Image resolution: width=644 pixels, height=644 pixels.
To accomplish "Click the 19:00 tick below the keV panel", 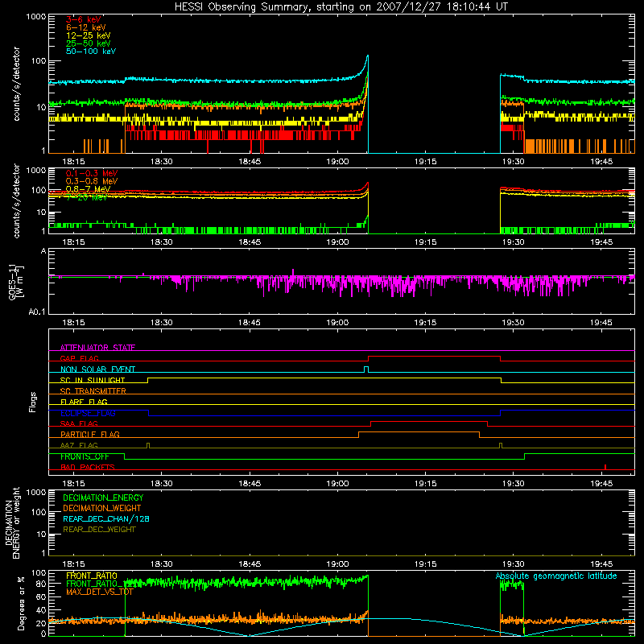I will click(x=337, y=162).
